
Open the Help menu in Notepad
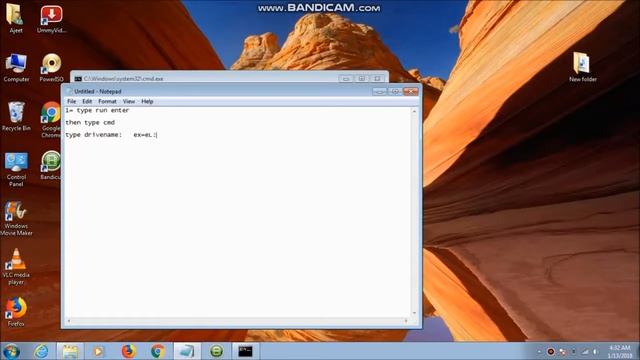click(147, 102)
